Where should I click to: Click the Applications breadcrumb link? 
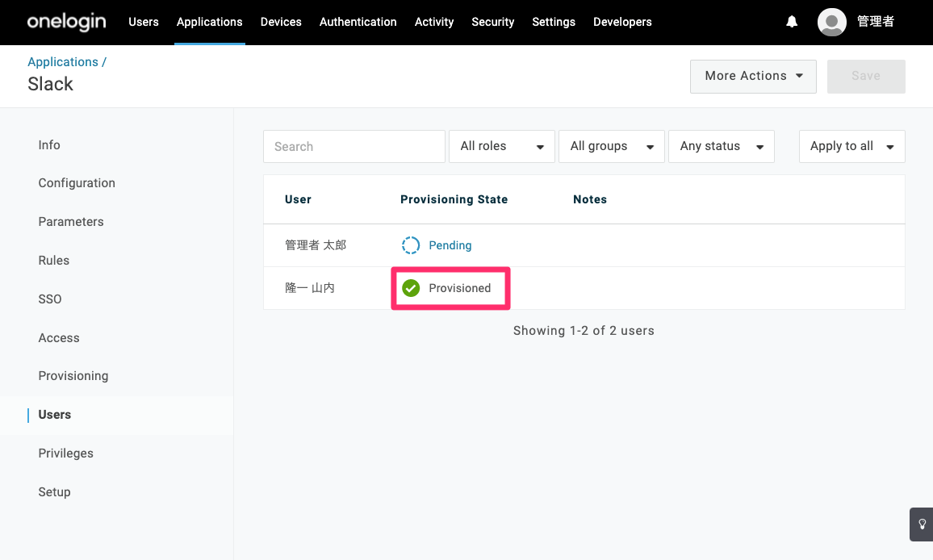tap(63, 62)
